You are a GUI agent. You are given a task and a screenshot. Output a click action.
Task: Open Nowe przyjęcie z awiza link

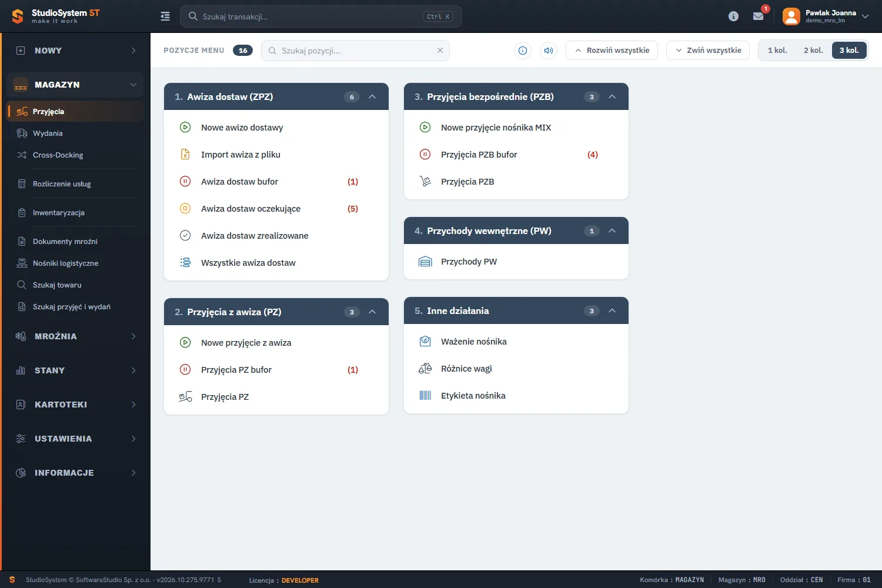(x=246, y=343)
